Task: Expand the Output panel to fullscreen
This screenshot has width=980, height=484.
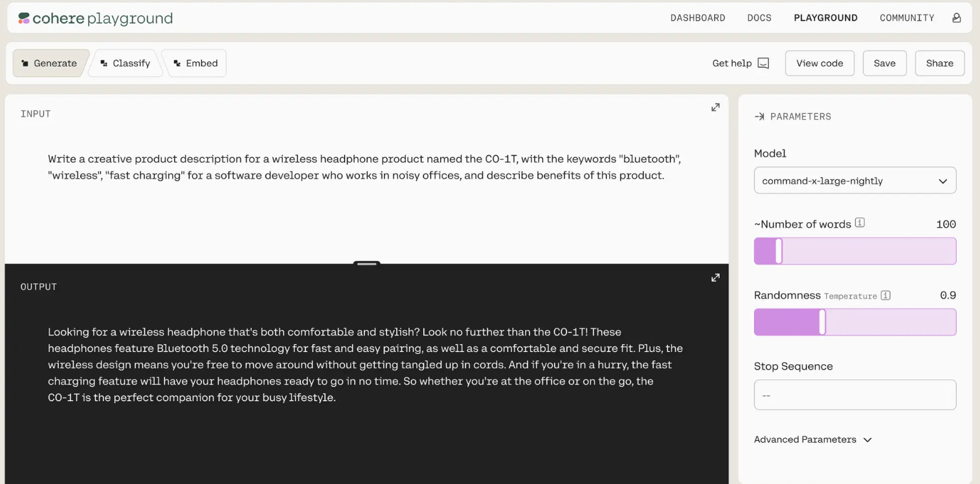Action: click(x=715, y=278)
